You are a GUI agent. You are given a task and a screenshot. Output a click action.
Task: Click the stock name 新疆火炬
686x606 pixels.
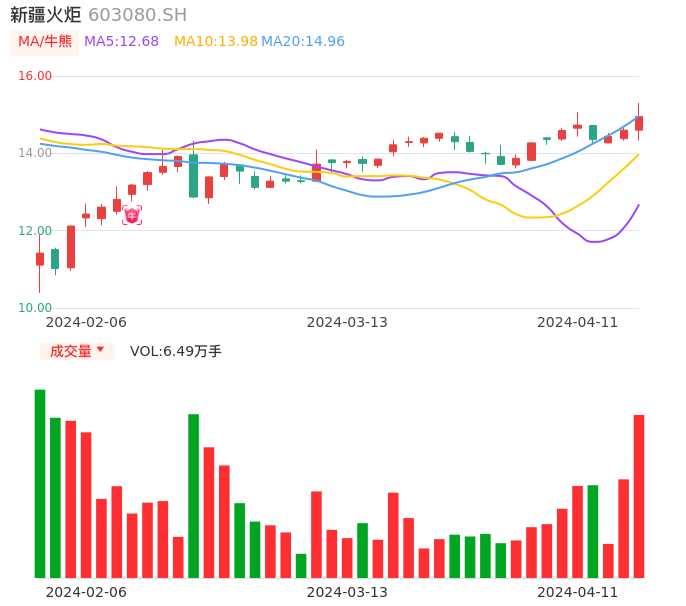click(46, 15)
